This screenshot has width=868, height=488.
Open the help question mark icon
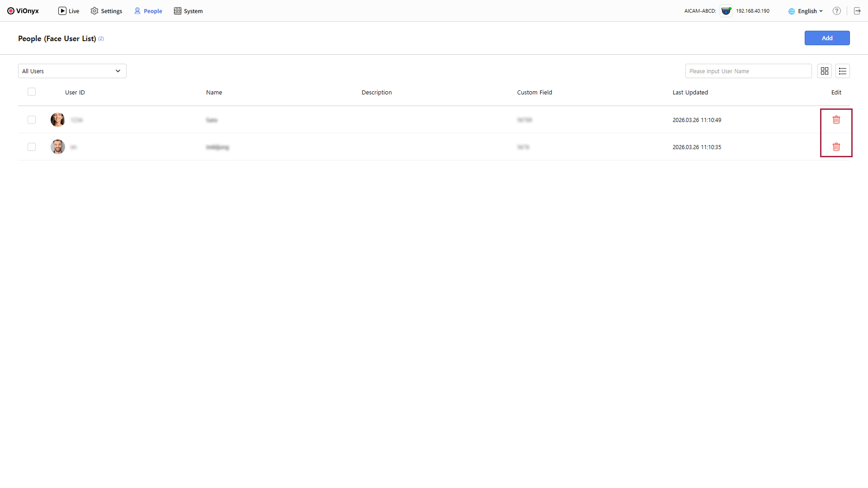(837, 11)
